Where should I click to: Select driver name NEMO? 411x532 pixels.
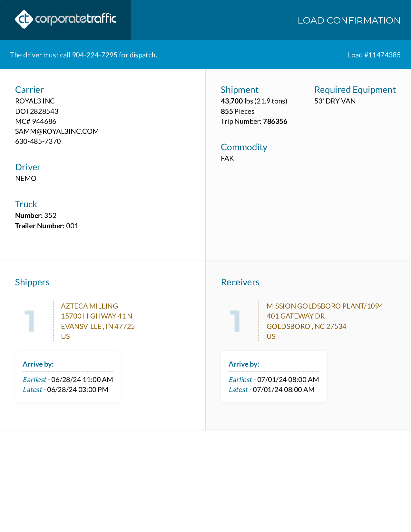pos(26,178)
